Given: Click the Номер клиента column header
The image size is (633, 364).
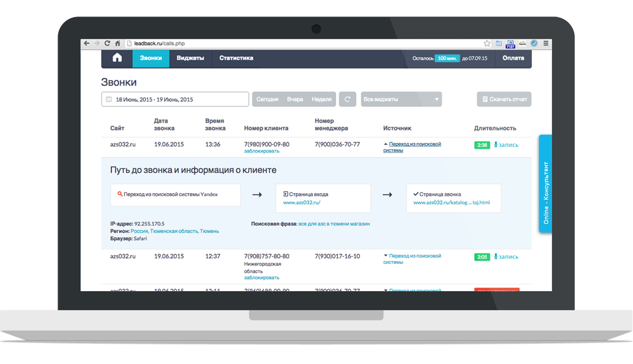Looking at the screenshot, I should tap(266, 128).
